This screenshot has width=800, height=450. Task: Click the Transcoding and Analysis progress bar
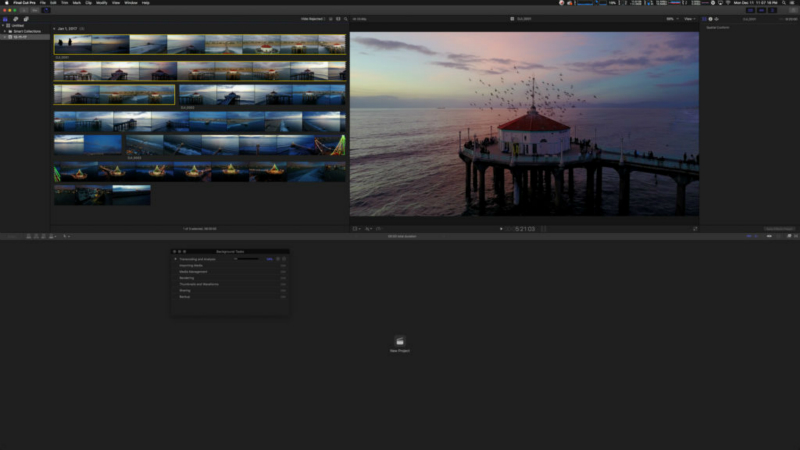(248, 258)
